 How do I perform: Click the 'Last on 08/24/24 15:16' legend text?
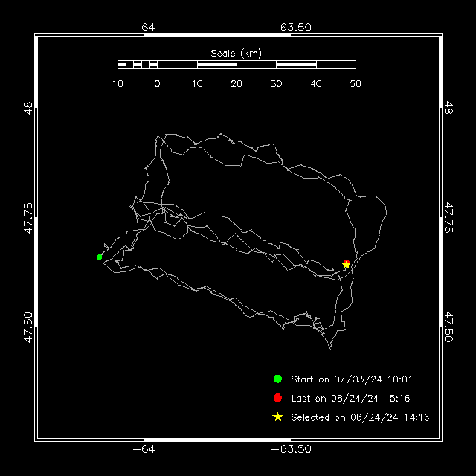[x=350, y=399]
